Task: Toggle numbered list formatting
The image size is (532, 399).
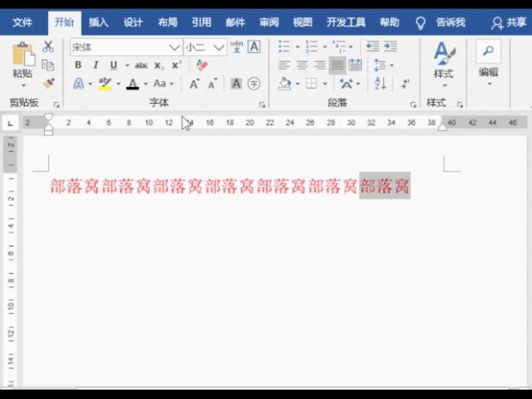Action: coord(311,47)
